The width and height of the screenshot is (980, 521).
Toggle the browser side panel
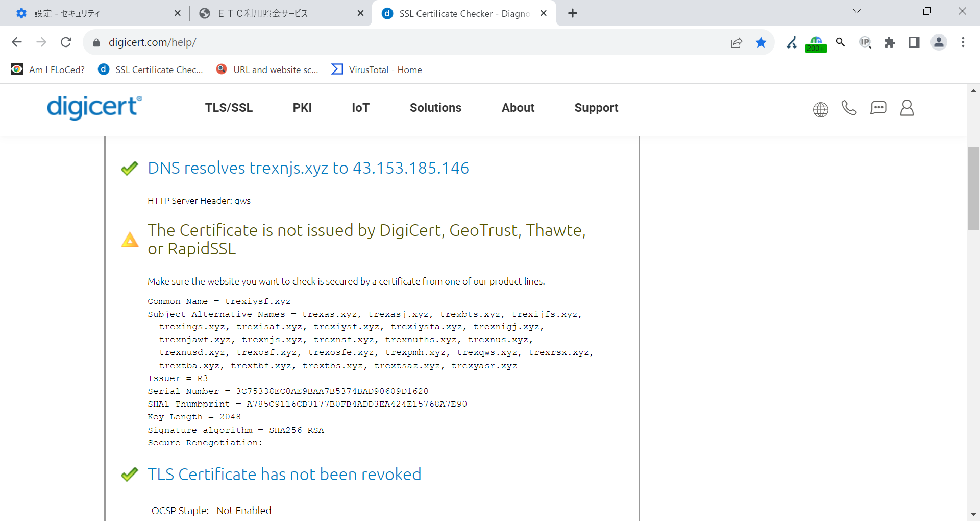coord(914,42)
